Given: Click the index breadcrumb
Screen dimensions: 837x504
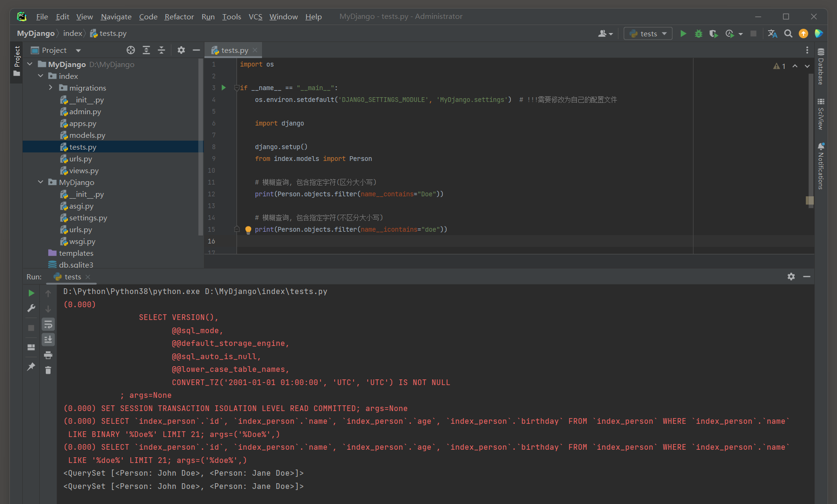Looking at the screenshot, I should pos(73,34).
